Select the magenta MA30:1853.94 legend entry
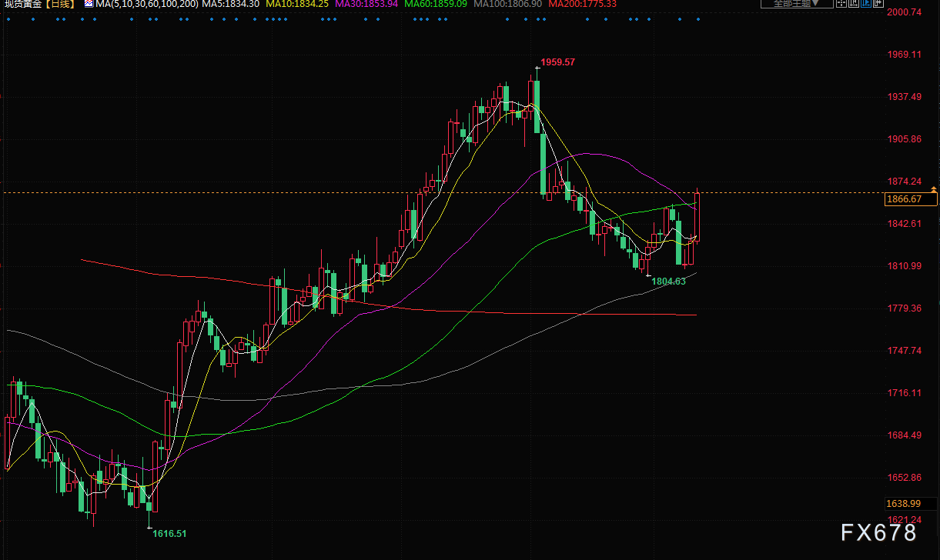 [366, 5]
